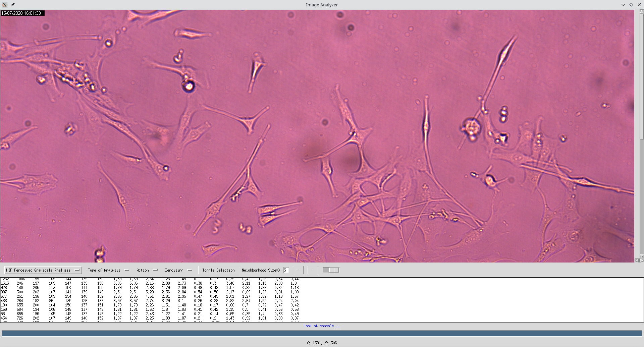
Task: Maximize window with the diamond icon
Action: [x=631, y=5]
